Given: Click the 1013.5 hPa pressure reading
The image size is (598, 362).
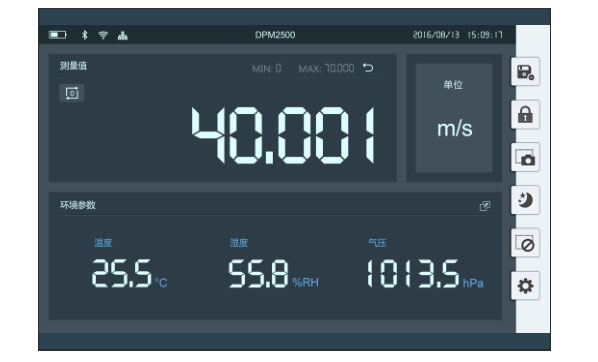Looking at the screenshot, I should click(x=425, y=274).
